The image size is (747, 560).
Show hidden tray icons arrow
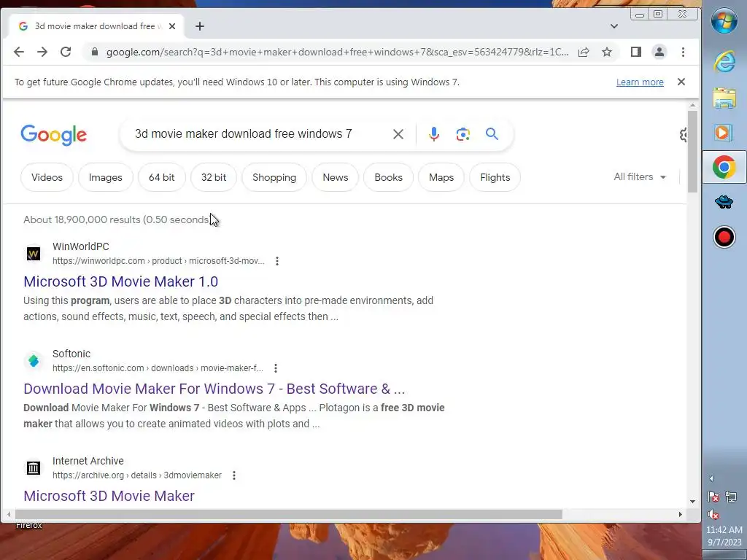coord(711,478)
